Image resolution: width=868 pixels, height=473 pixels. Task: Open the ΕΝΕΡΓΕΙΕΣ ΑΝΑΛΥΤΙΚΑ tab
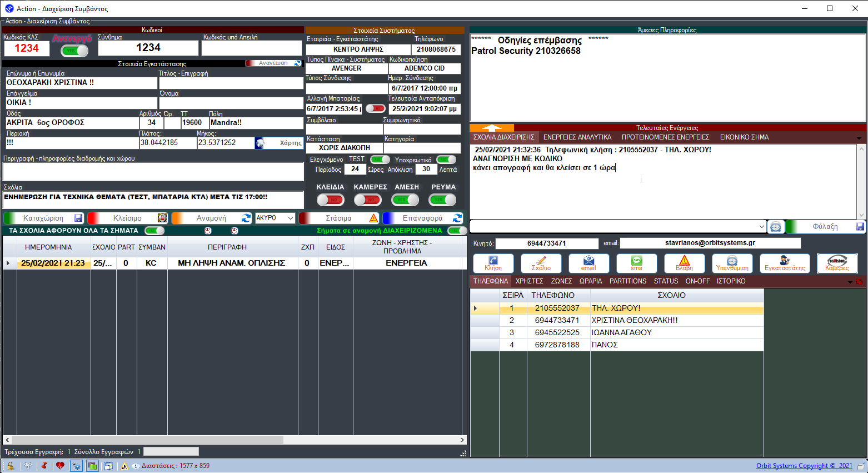tap(577, 137)
